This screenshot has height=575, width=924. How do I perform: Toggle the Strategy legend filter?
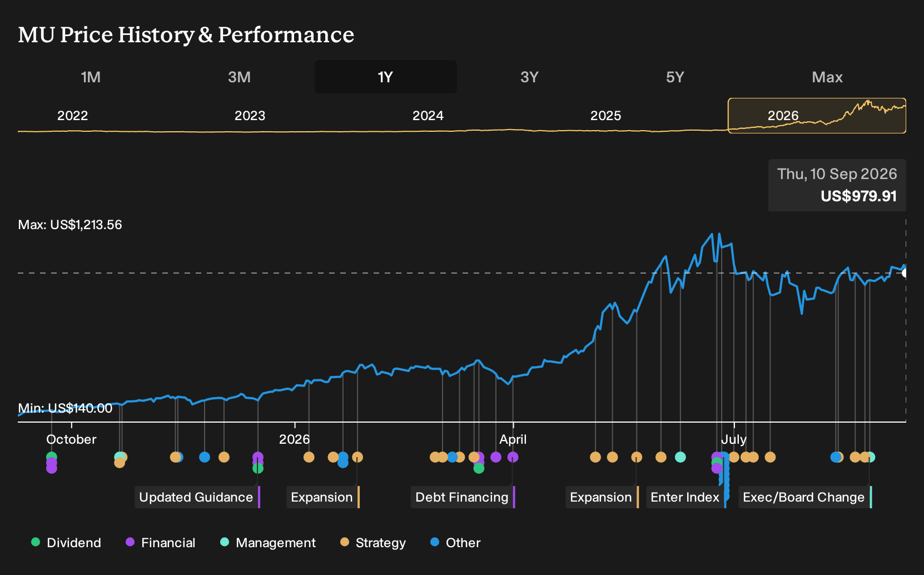coord(373,543)
